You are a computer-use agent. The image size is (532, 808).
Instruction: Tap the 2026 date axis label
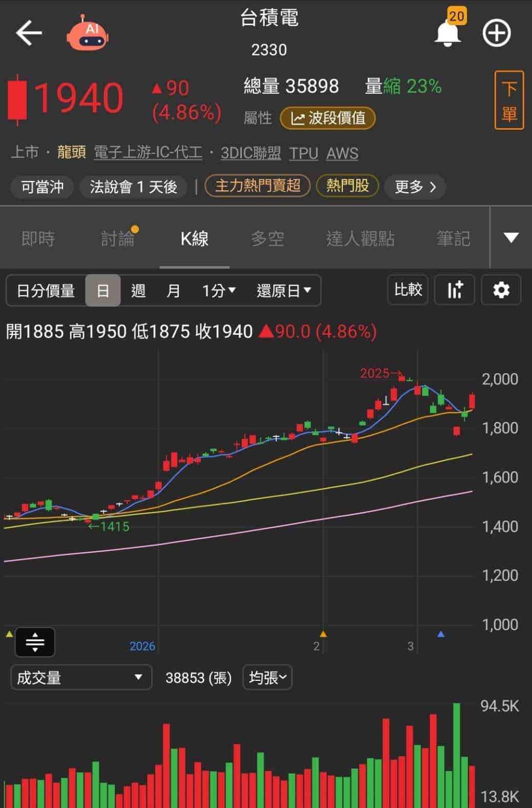tap(142, 646)
